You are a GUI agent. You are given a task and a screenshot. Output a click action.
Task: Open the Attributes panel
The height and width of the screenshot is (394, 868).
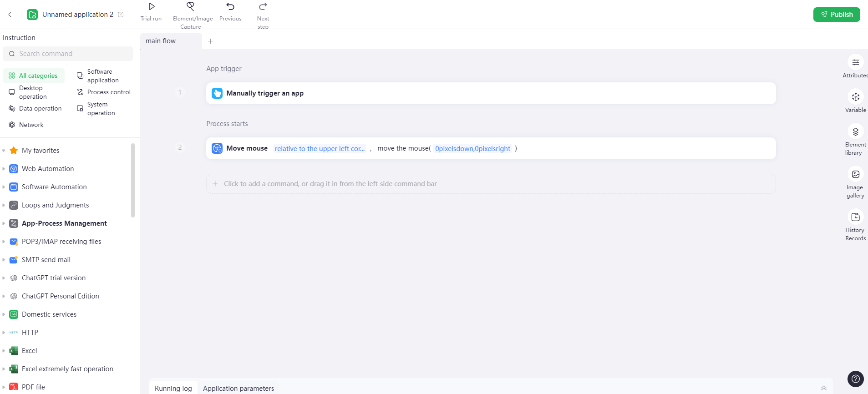coord(855,66)
